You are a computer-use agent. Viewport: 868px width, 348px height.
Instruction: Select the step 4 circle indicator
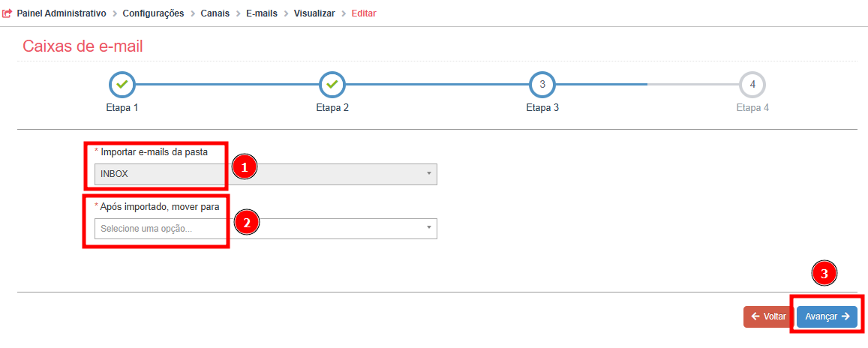[752, 85]
